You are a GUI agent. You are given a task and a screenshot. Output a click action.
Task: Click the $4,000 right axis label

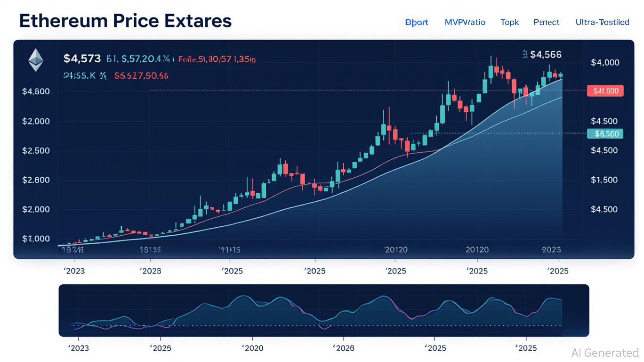pyautogui.click(x=605, y=63)
